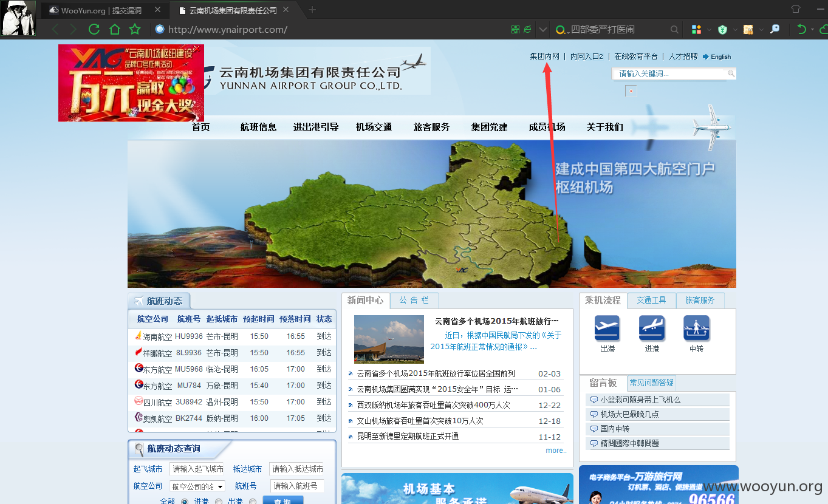Open the 航班信息 navigation menu
The width and height of the screenshot is (828, 504).
(258, 127)
